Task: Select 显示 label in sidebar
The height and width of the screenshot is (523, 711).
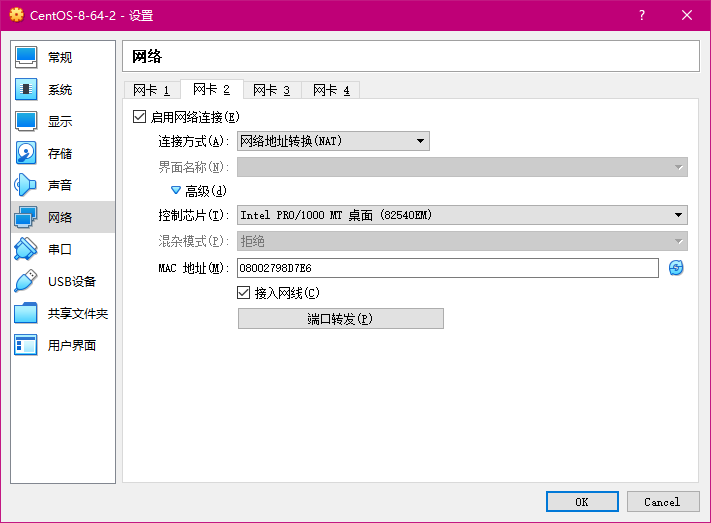Action: [60, 122]
